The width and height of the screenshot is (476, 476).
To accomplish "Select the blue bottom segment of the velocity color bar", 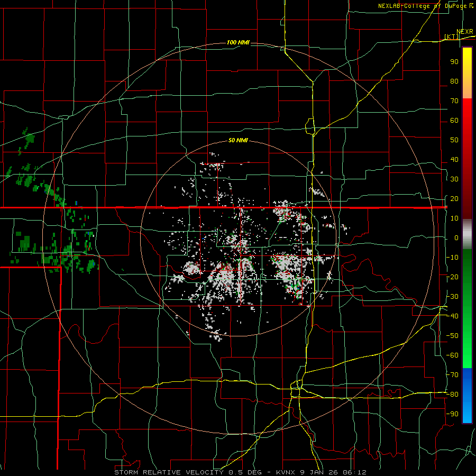I will 467,396.
